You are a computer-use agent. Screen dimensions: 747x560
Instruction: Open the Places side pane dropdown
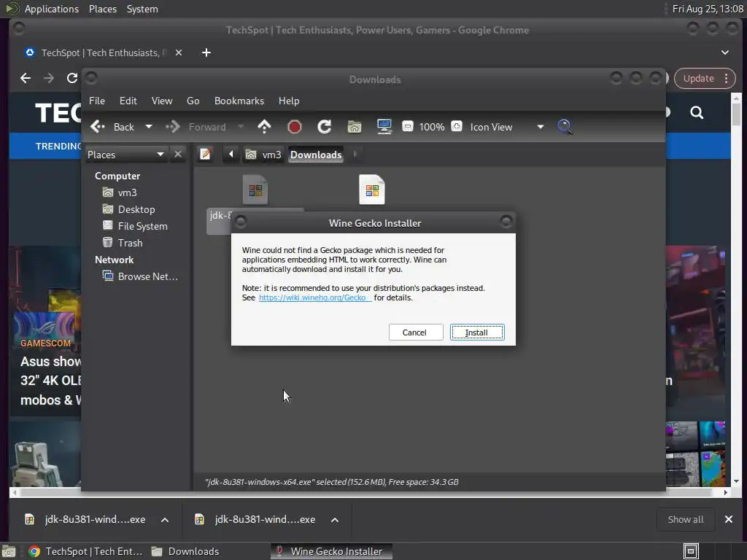pyautogui.click(x=126, y=155)
